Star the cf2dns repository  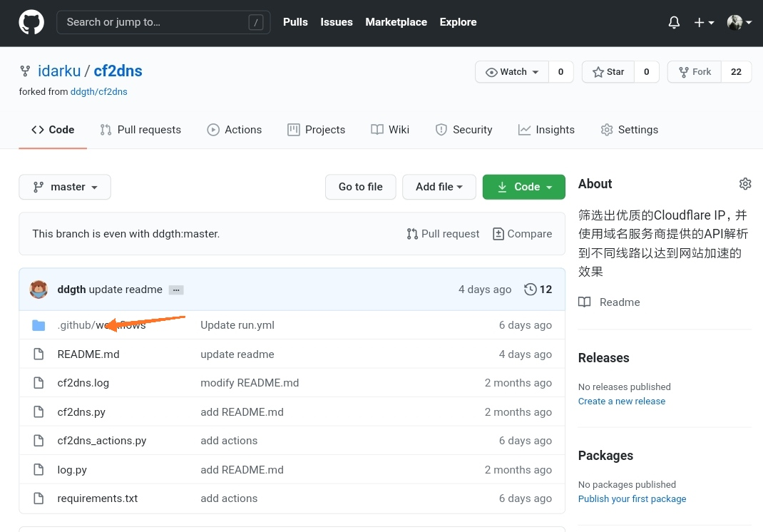click(608, 72)
